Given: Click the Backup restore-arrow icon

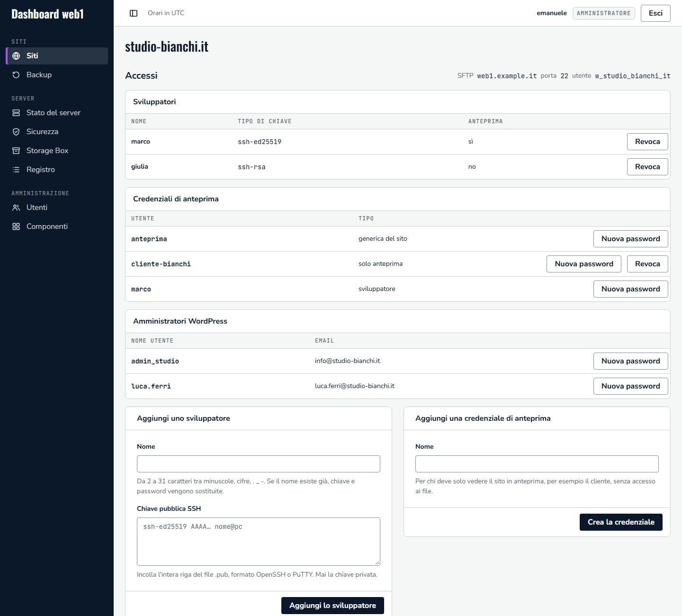Looking at the screenshot, I should (16, 75).
